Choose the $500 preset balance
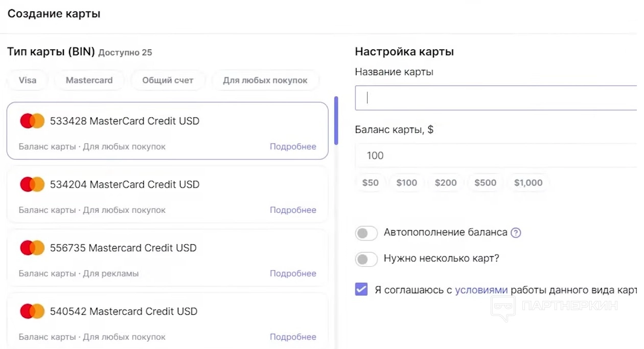 [x=485, y=183]
